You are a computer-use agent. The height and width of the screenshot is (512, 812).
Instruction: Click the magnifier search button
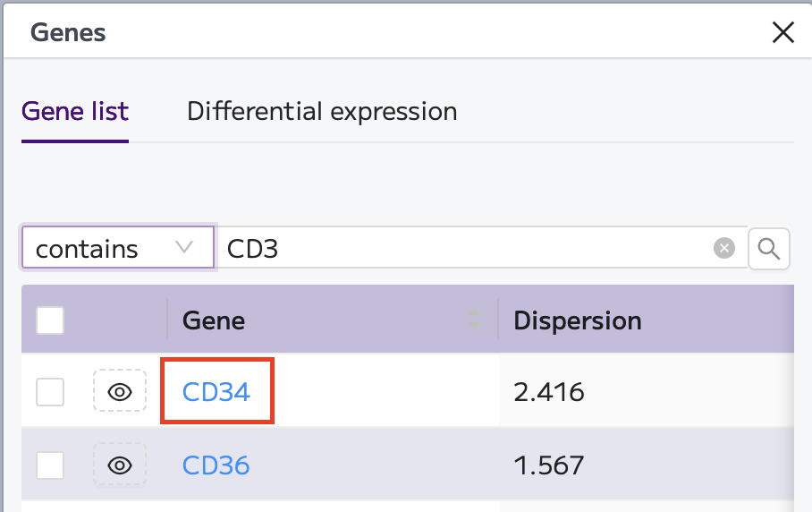(x=768, y=249)
